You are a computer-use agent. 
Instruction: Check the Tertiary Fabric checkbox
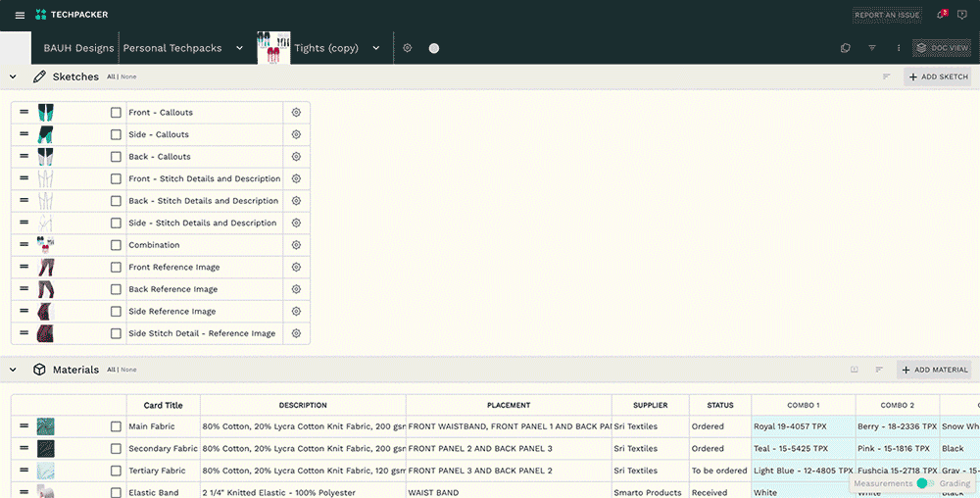click(116, 471)
